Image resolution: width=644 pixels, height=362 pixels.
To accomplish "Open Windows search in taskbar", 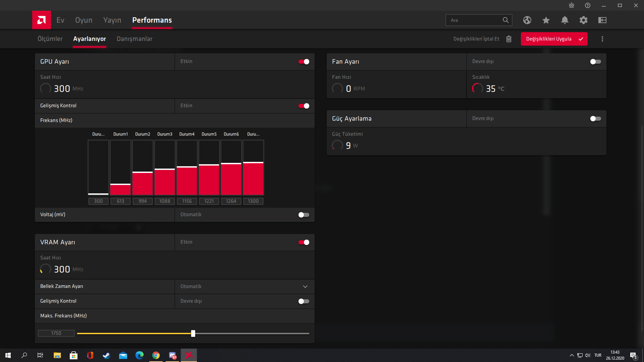I will point(24,355).
